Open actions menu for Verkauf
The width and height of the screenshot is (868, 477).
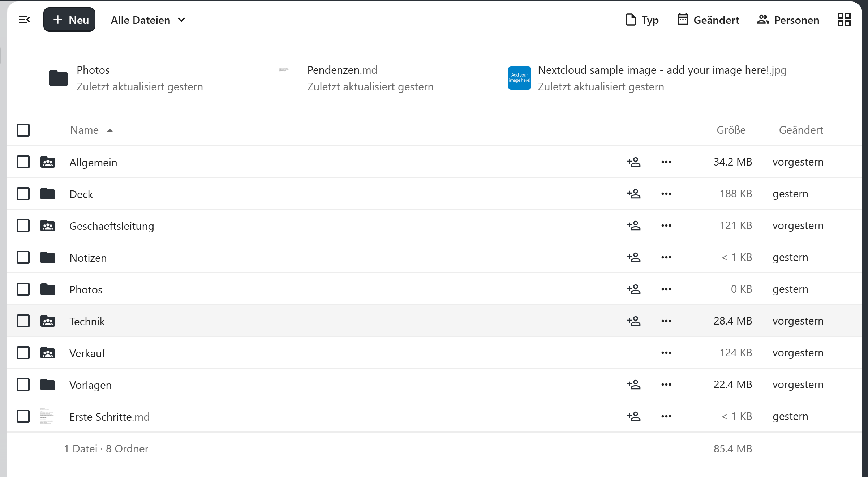pos(666,353)
